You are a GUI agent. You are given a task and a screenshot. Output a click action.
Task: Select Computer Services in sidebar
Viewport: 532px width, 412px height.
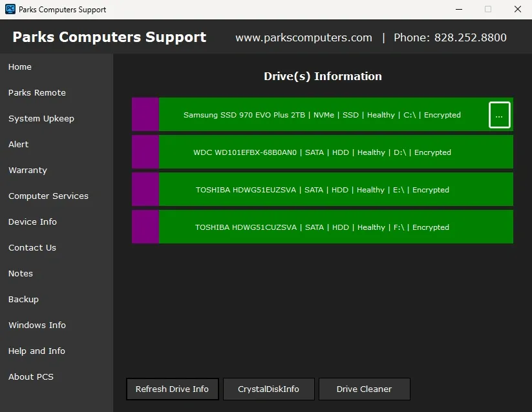point(48,196)
